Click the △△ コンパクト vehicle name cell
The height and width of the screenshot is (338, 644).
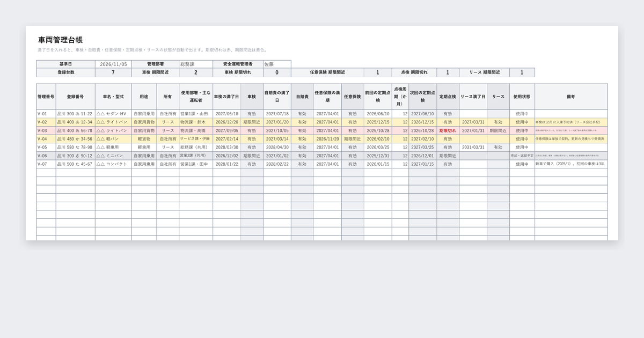click(113, 164)
